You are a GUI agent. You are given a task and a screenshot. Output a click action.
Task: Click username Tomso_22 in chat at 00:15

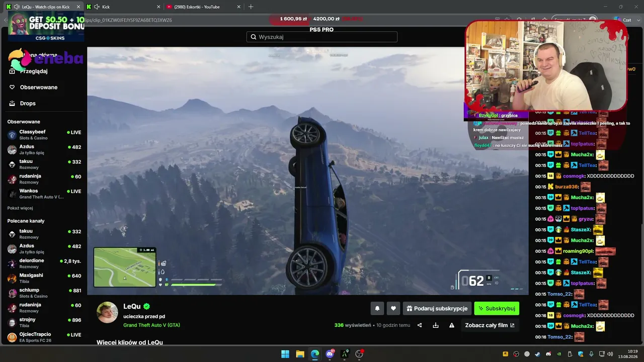click(x=559, y=294)
